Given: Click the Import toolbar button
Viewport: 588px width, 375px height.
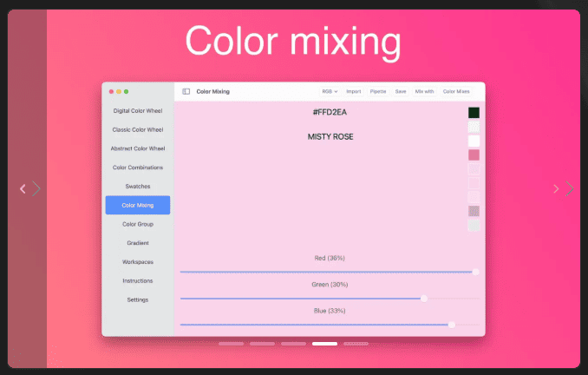Looking at the screenshot, I should pyautogui.click(x=353, y=91).
